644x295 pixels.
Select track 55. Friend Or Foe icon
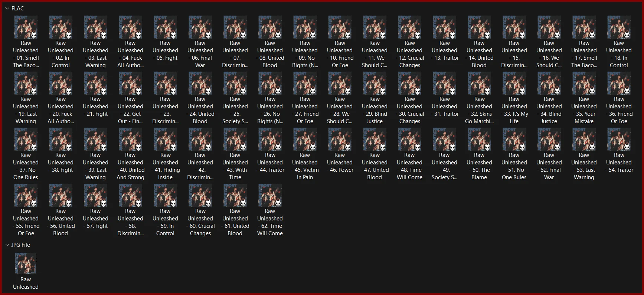(x=26, y=196)
